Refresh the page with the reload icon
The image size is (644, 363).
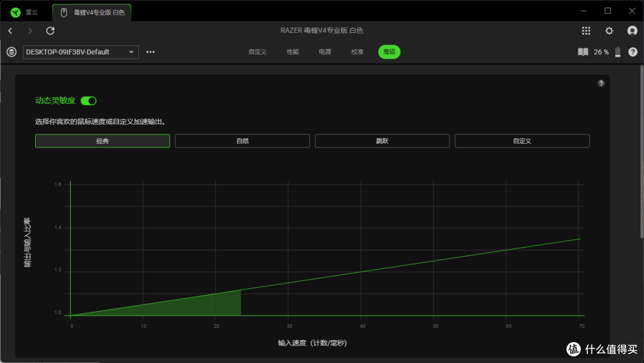(x=50, y=31)
